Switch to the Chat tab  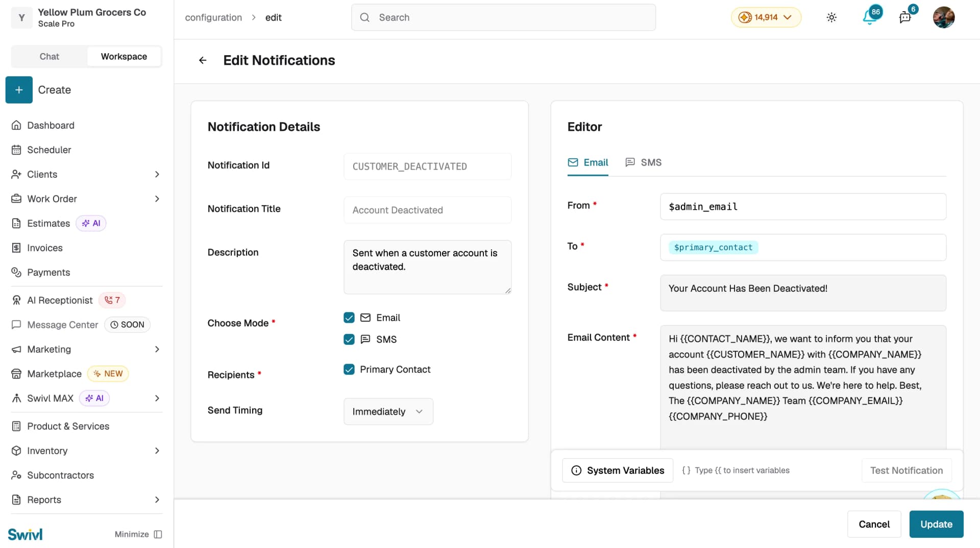49,57
